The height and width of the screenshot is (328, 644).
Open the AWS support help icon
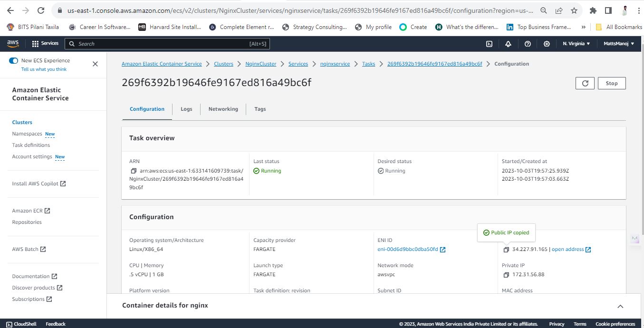click(528, 44)
